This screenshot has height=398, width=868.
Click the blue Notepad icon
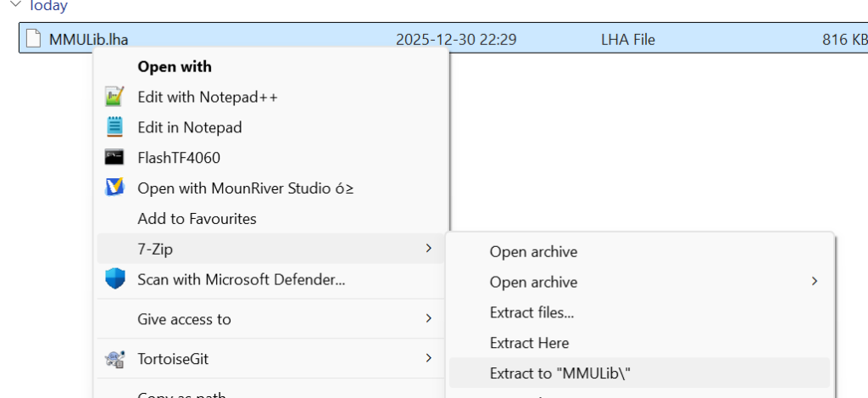pyautogui.click(x=114, y=127)
